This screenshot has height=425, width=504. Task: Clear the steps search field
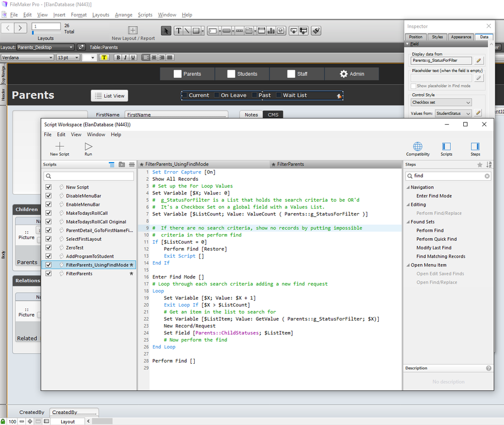point(487,176)
